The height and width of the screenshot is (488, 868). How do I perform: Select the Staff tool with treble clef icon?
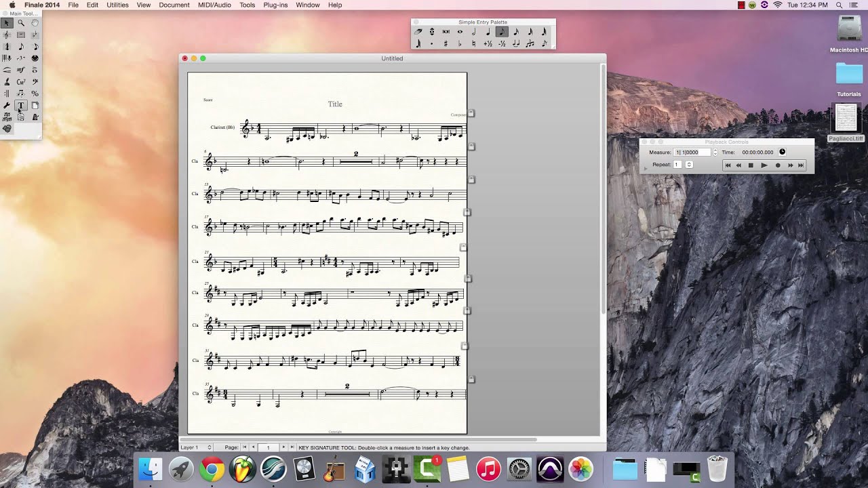pyautogui.click(x=7, y=35)
